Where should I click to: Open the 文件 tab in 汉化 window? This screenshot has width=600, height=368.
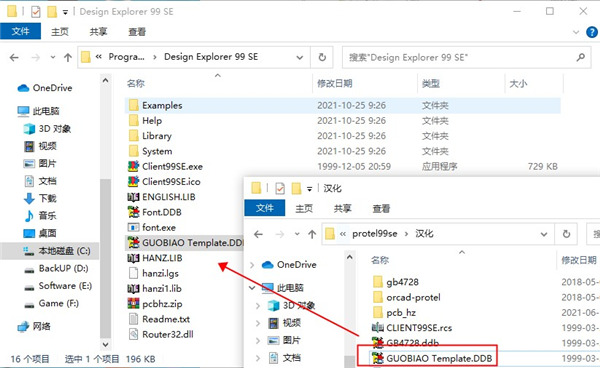(265, 208)
